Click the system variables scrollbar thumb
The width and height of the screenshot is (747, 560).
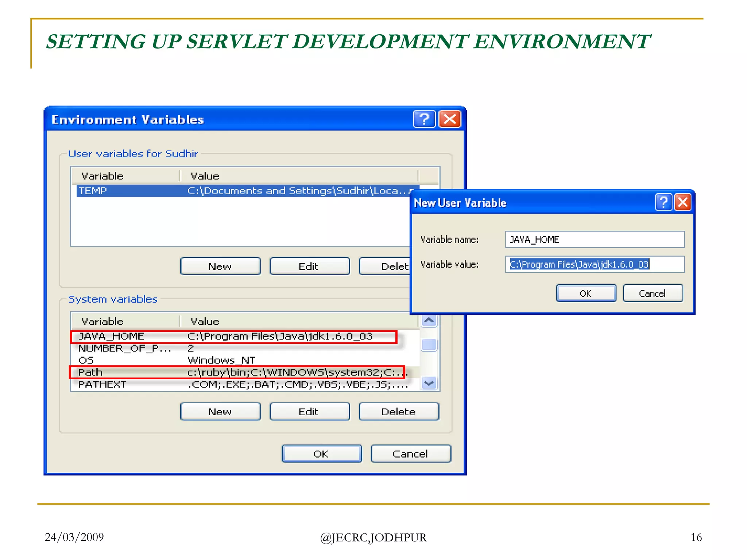click(429, 345)
